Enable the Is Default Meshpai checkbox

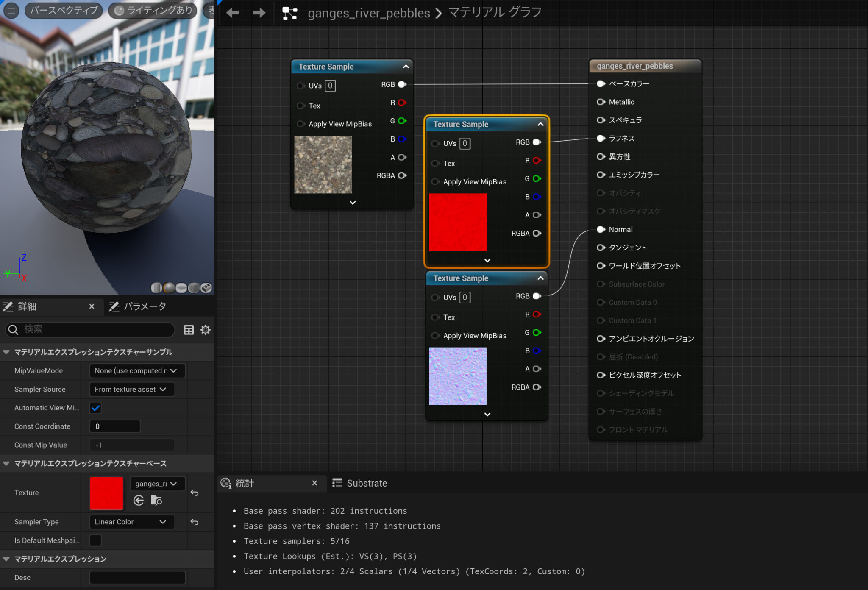click(x=95, y=540)
